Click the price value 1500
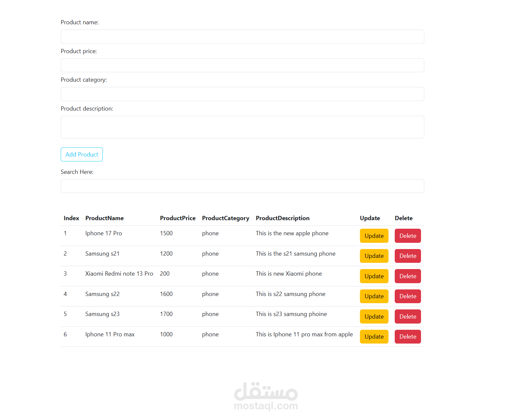 pos(166,233)
